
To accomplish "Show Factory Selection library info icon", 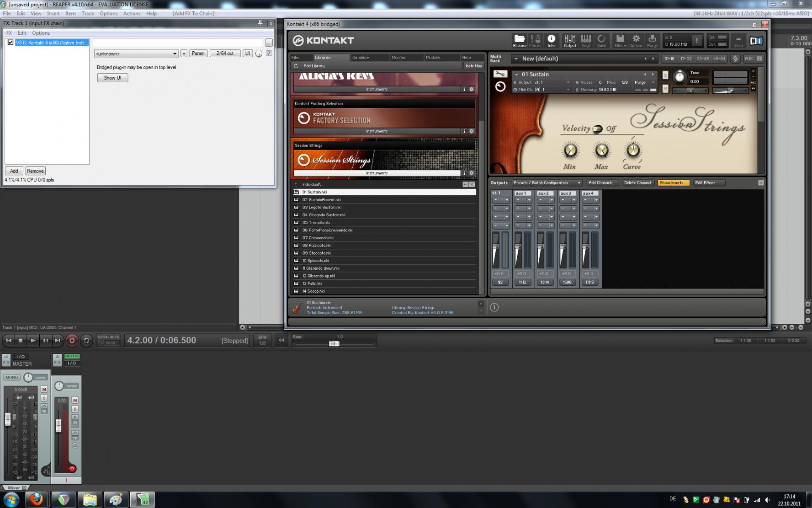I will 464,131.
